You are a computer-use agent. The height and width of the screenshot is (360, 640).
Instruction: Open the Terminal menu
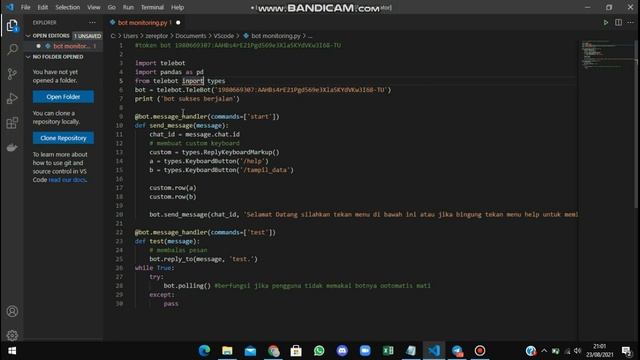152,7
